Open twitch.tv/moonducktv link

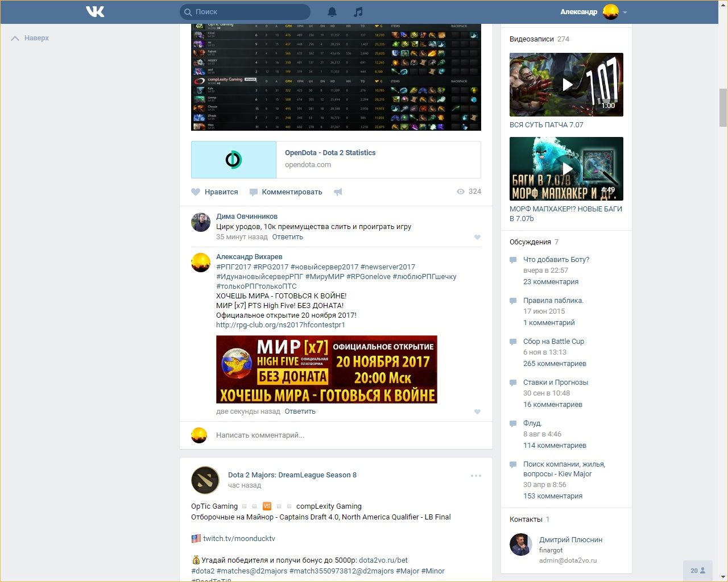point(239,539)
